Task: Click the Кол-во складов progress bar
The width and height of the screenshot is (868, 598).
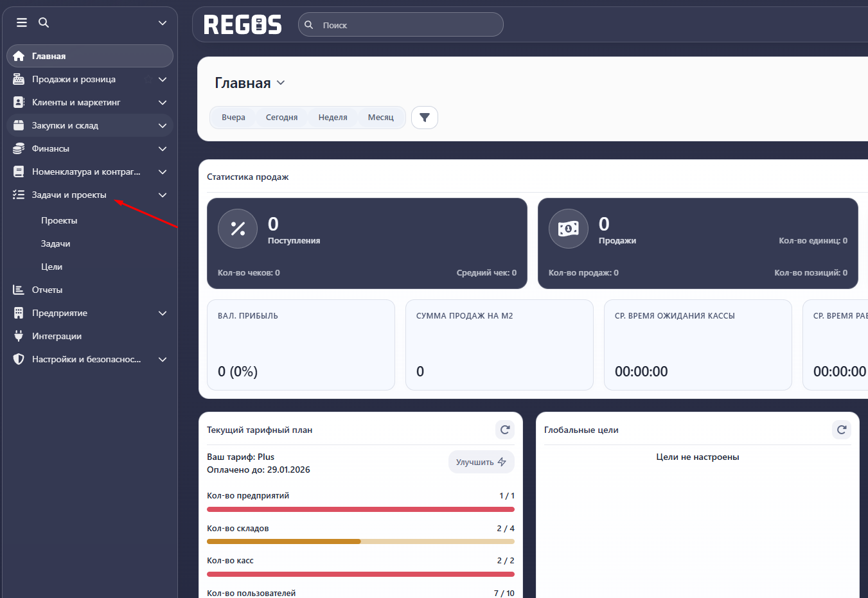Action: tap(360, 541)
